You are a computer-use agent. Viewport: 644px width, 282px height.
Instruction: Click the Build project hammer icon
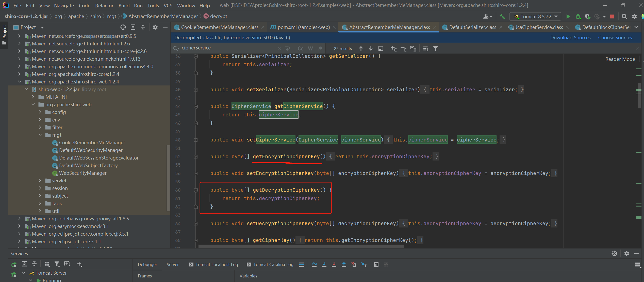coord(502,16)
